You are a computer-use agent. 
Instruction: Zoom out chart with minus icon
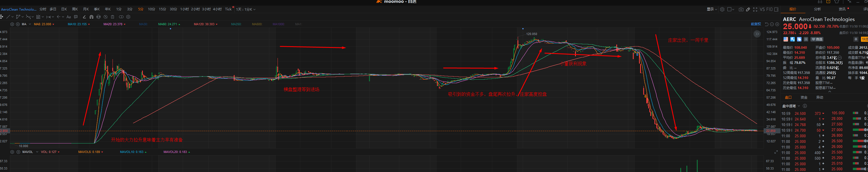[x=772, y=24]
